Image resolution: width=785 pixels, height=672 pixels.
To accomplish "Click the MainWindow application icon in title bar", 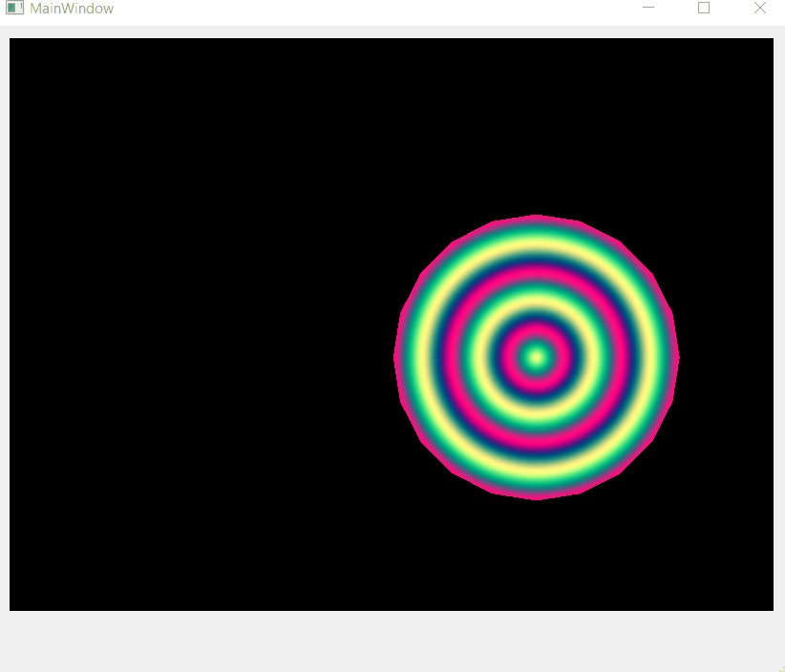I will (x=14, y=8).
